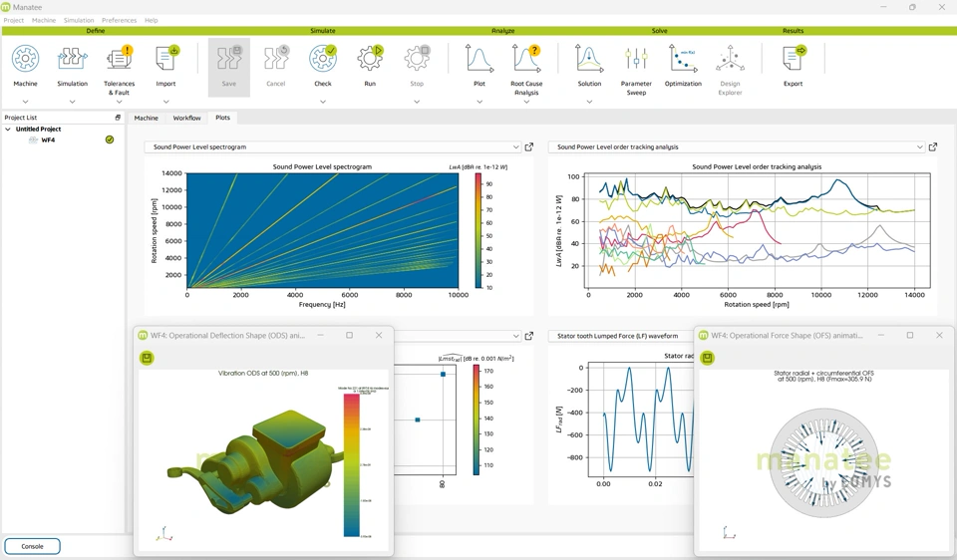Viewport: 957px width, 560px height.
Task: Open the Preferences menu
Action: tap(119, 20)
